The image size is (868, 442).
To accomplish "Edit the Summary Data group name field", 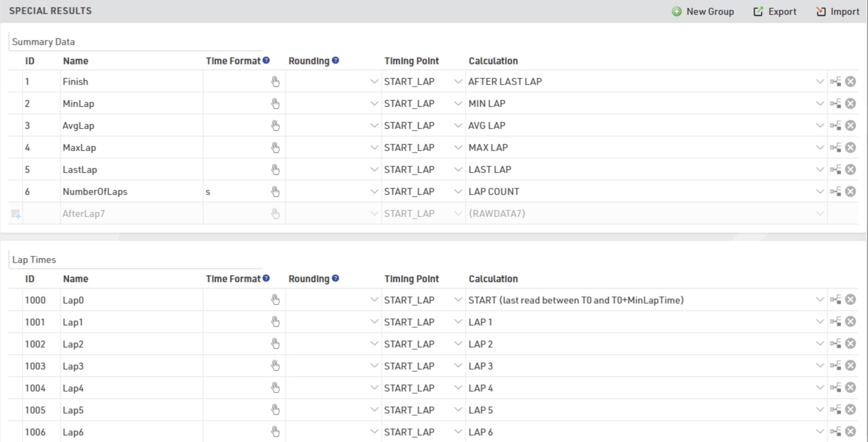I will point(136,42).
